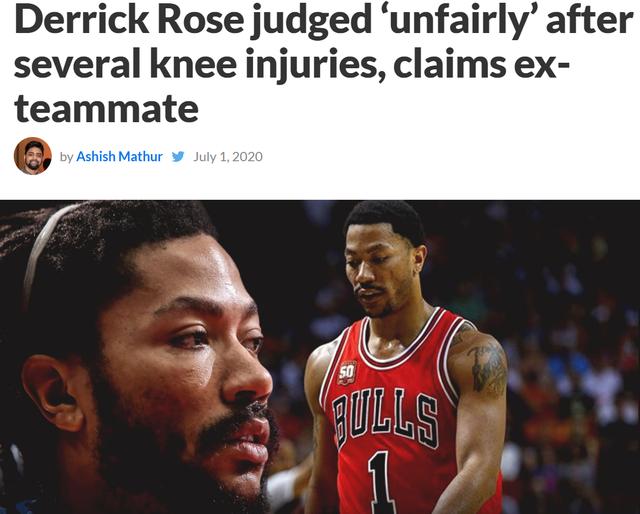Screen dimensions: 640x514
Task: Click the number 1 on the jersey
Action: pos(380,482)
